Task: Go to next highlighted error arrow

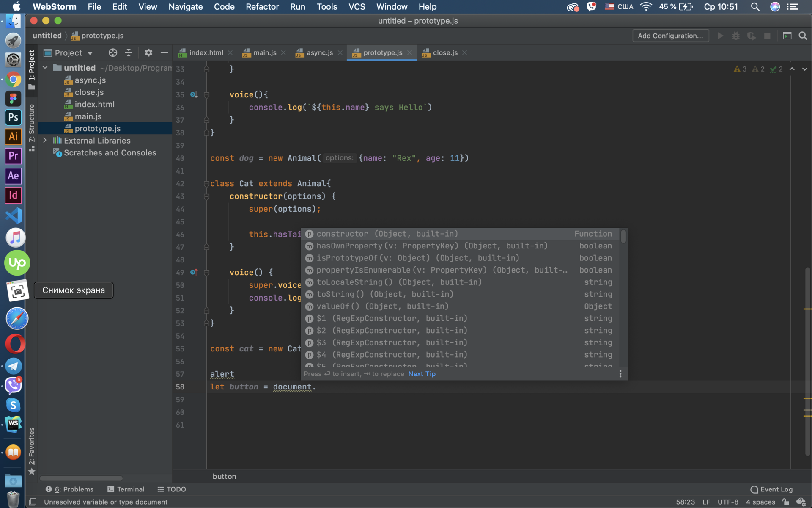Action: point(804,69)
